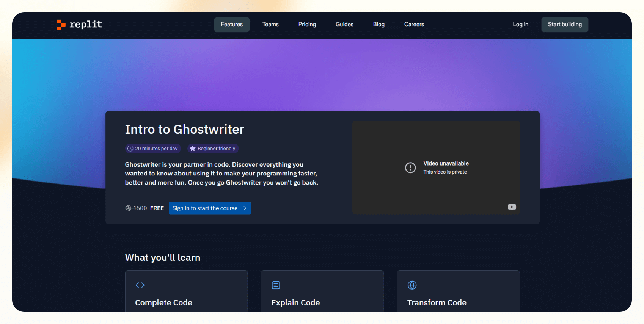Click the document icon on Explain Code

click(x=276, y=285)
